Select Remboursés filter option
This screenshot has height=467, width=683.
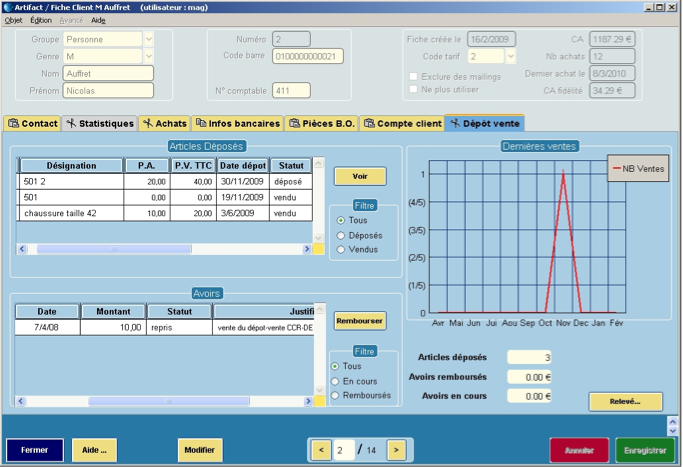pyautogui.click(x=335, y=395)
